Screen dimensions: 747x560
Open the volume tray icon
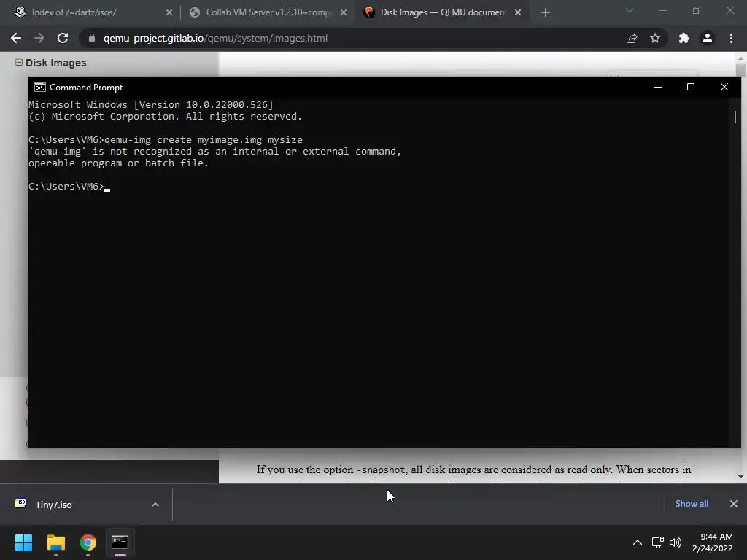point(676,542)
